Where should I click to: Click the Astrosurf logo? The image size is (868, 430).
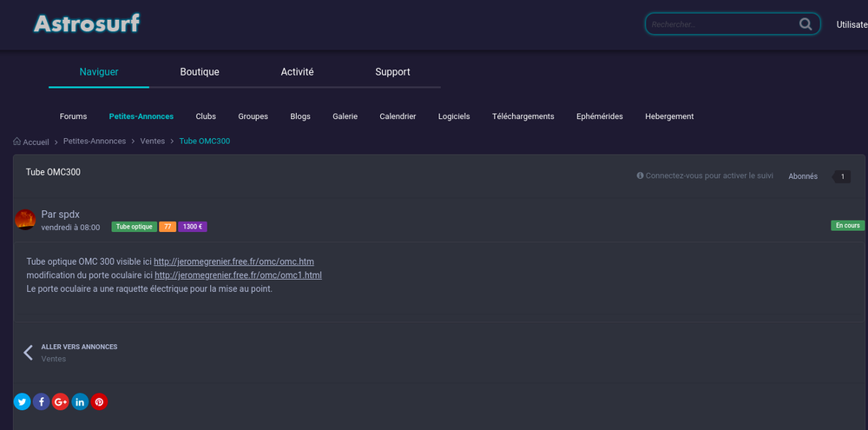coord(87,23)
